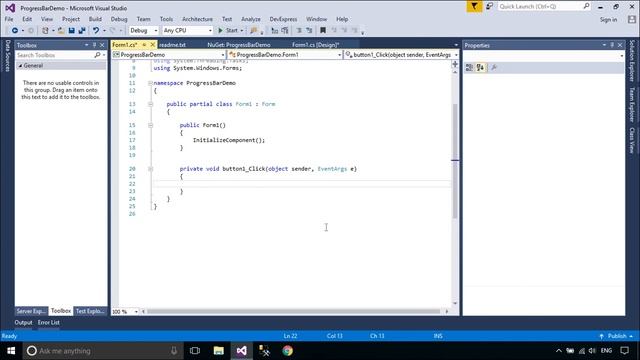640x360 pixels.
Task: Comment out the selected lines icon
Action: pos(299,31)
